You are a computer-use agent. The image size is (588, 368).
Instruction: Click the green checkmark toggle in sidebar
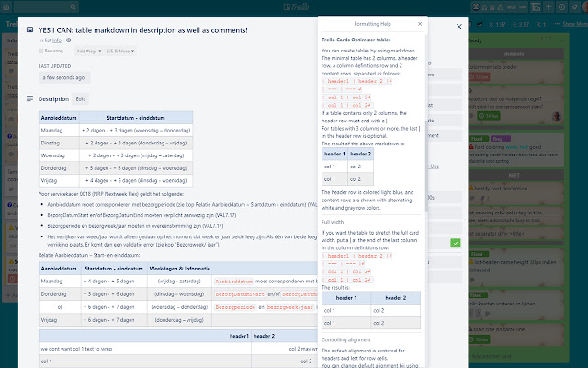455,243
